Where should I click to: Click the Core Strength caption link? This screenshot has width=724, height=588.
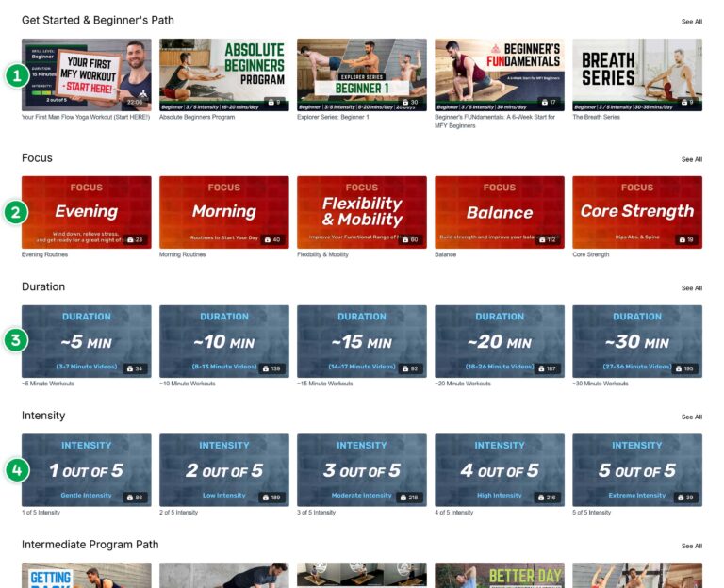pyautogui.click(x=590, y=254)
